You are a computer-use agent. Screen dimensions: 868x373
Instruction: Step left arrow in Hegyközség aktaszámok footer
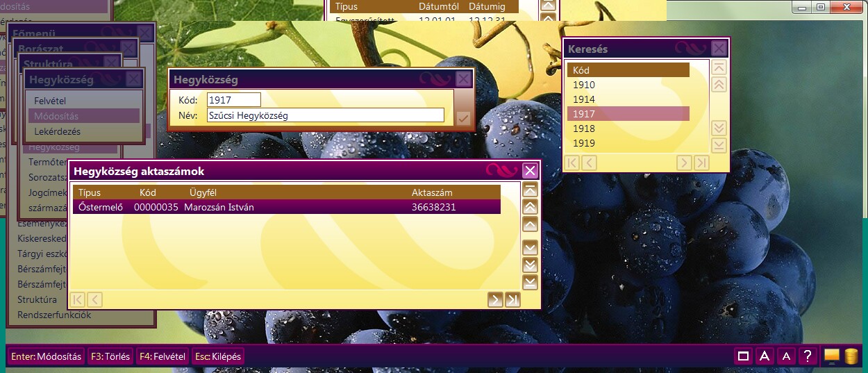coord(94,299)
